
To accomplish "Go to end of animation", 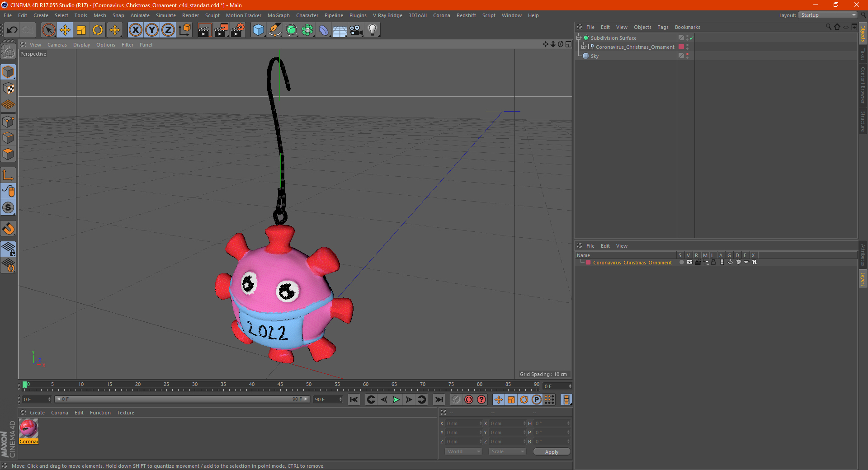I will coord(439,399).
